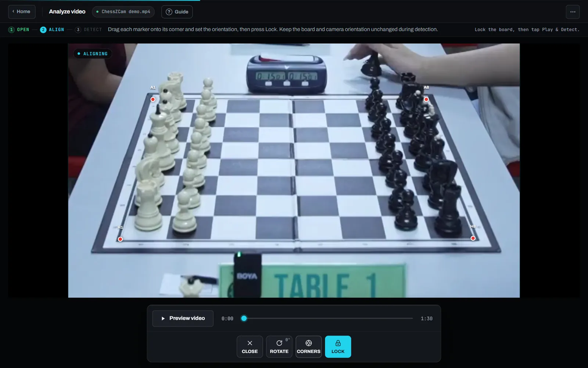This screenshot has height=368, width=588.
Task: Click the H8 corner marker dot
Action: point(473,238)
